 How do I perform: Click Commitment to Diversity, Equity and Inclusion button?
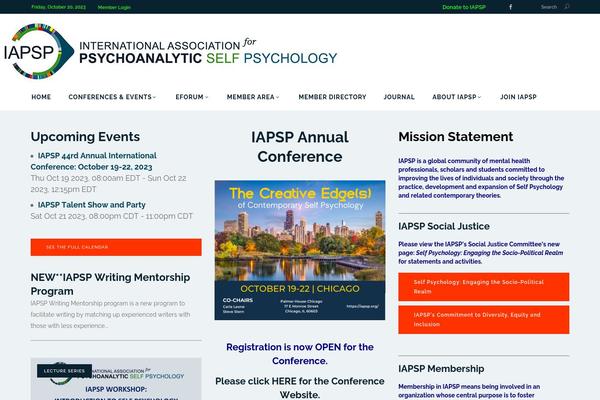pyautogui.click(x=484, y=320)
